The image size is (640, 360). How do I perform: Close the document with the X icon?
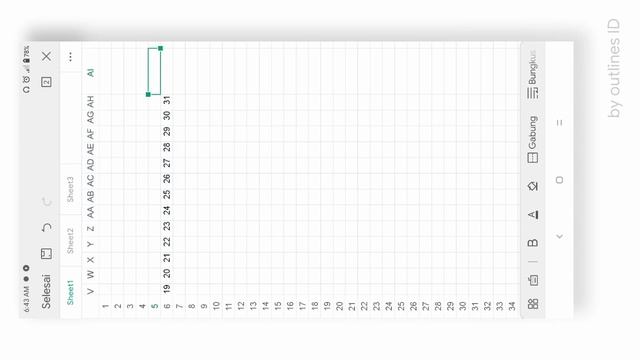(47, 56)
